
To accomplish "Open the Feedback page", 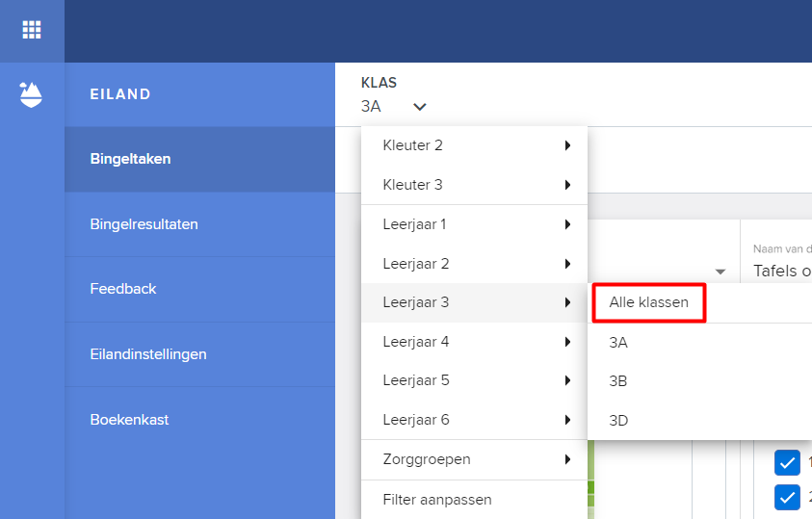I will (199, 289).
